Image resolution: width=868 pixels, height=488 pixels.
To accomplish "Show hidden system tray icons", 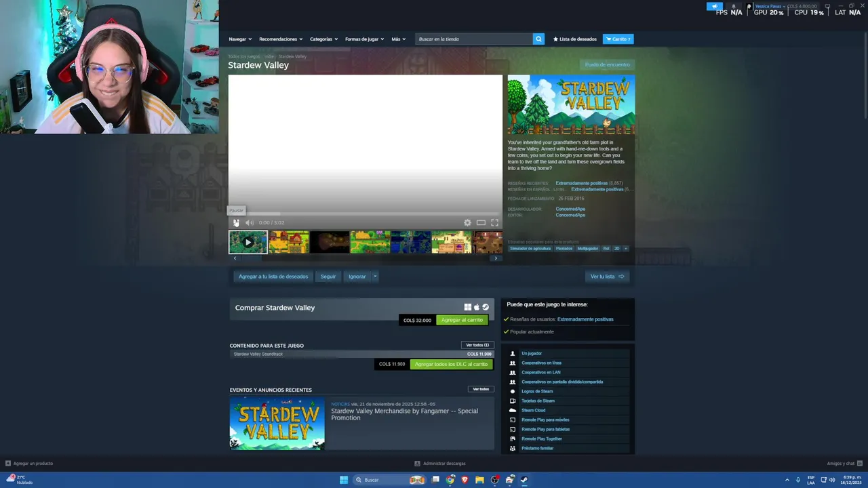I will point(787,480).
